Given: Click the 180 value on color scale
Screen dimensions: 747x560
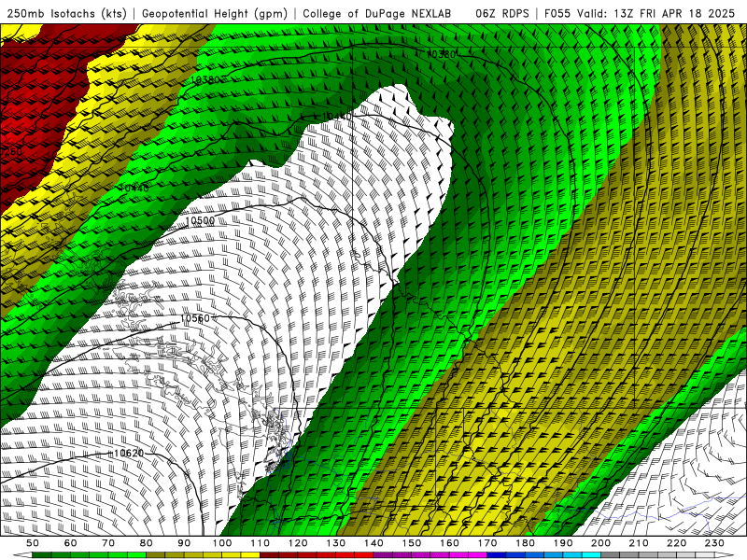Looking at the screenshot, I should 525,543.
